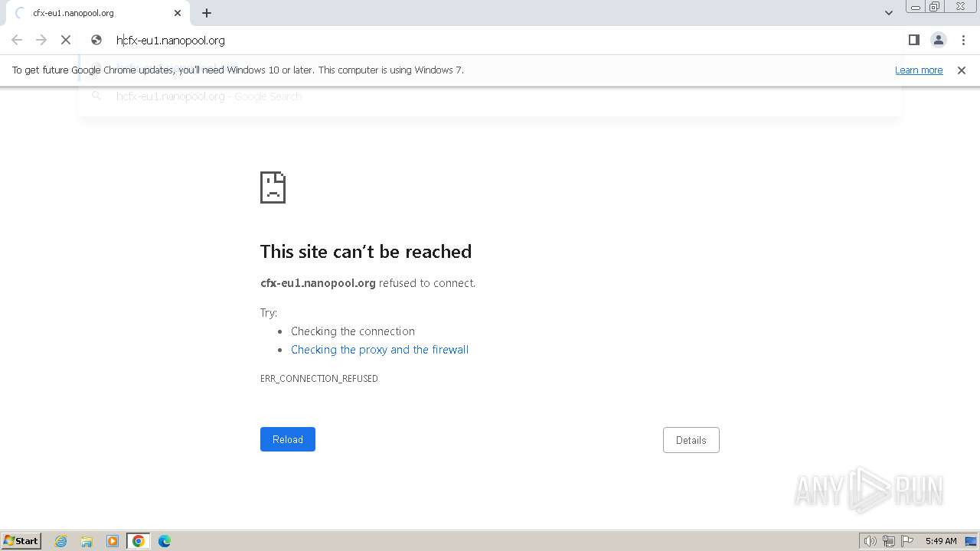Select ERR_CONNECTION_REFUSED error code text
980x551 pixels.
pyautogui.click(x=319, y=379)
